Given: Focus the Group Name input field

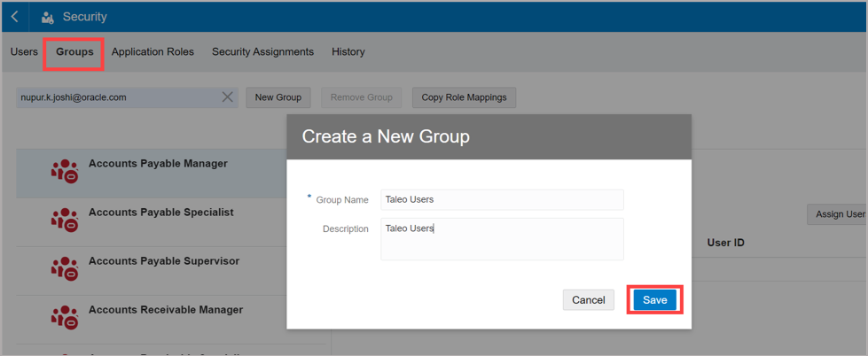Looking at the screenshot, I should (x=502, y=200).
